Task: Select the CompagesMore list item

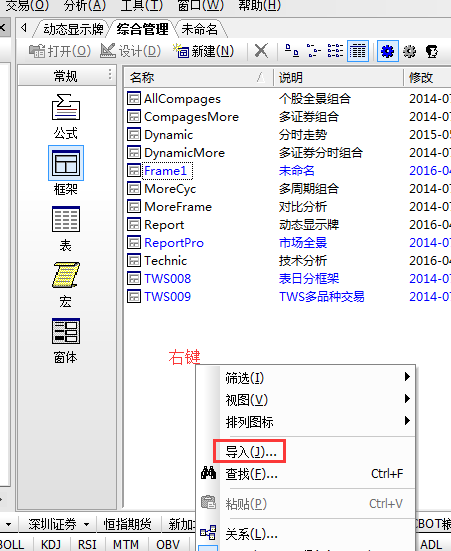Action: pos(192,117)
